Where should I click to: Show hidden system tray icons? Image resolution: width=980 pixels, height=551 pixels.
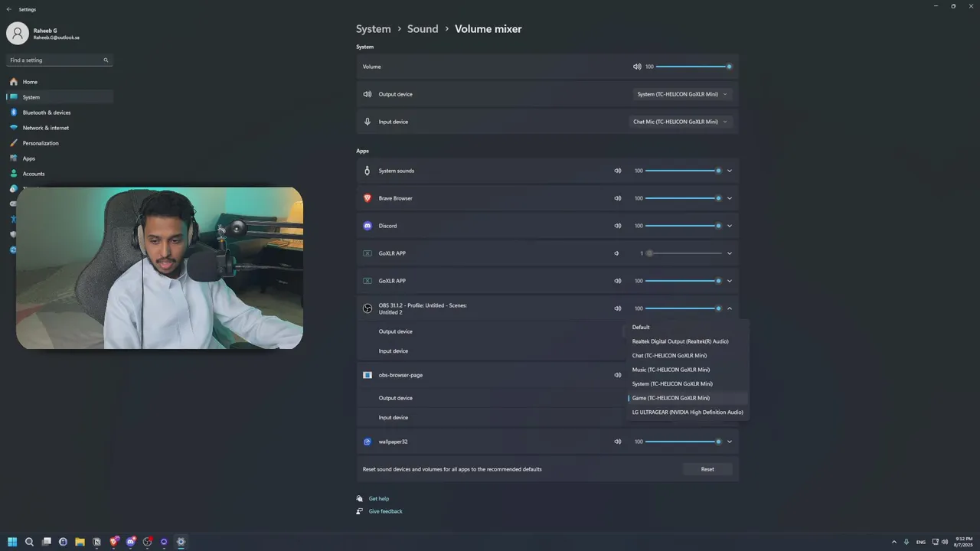(893, 542)
